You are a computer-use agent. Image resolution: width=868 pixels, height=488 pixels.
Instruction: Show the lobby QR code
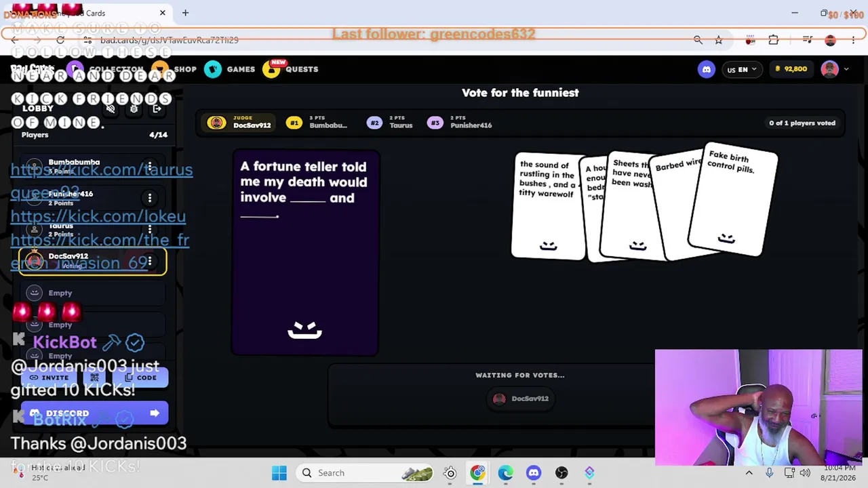(x=95, y=378)
